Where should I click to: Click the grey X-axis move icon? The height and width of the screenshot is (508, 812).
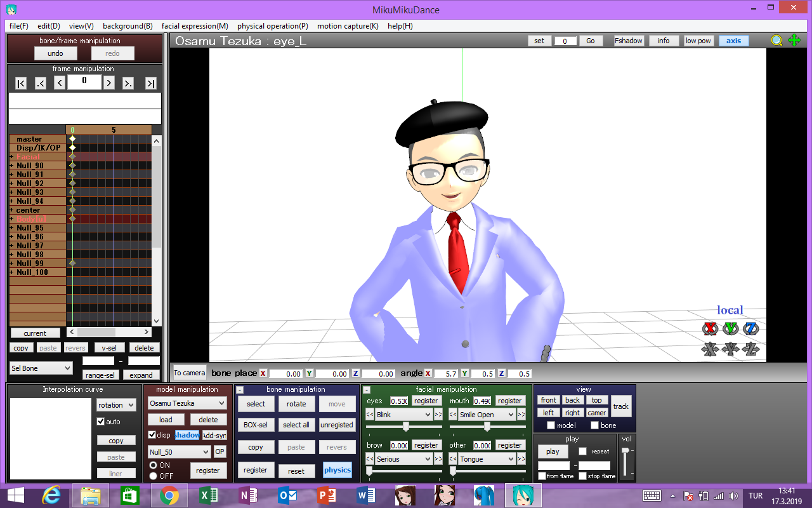710,349
